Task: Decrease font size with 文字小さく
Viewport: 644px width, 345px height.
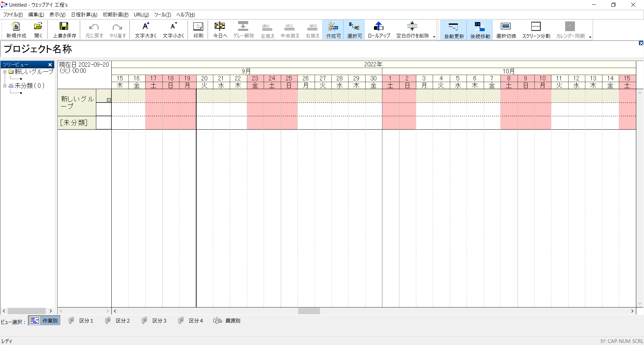Action: (x=173, y=30)
